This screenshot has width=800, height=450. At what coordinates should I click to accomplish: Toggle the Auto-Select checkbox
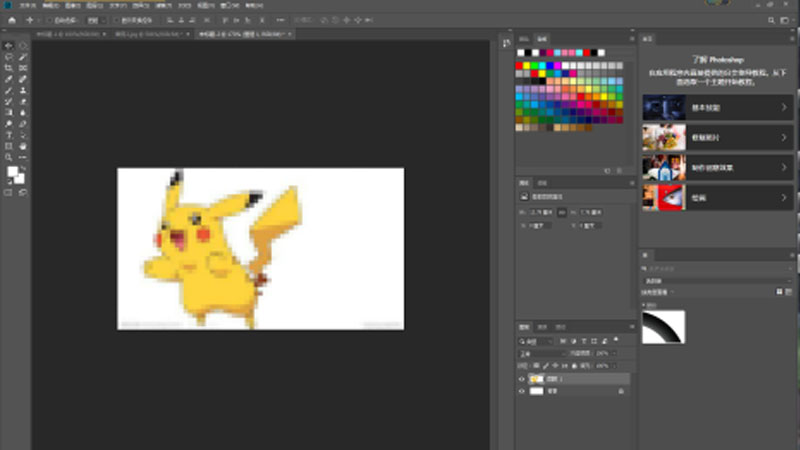(x=49, y=20)
